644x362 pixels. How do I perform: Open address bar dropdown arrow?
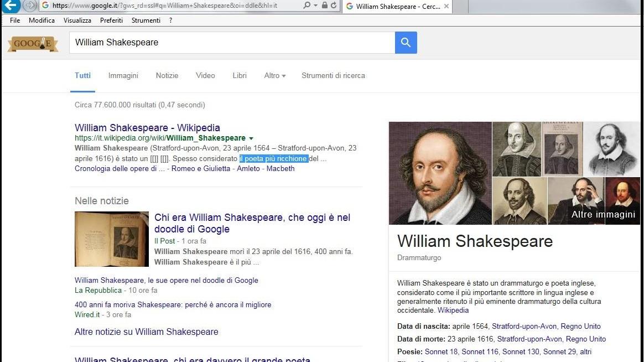click(x=315, y=6)
